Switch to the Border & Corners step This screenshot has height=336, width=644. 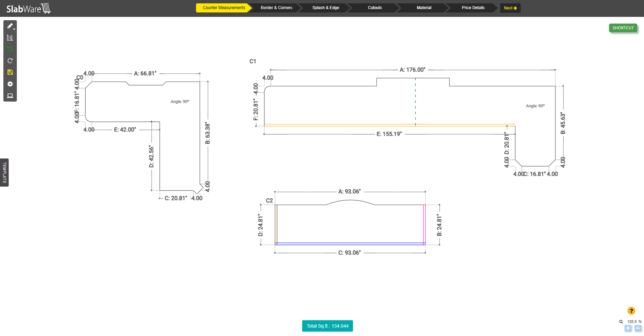click(276, 8)
